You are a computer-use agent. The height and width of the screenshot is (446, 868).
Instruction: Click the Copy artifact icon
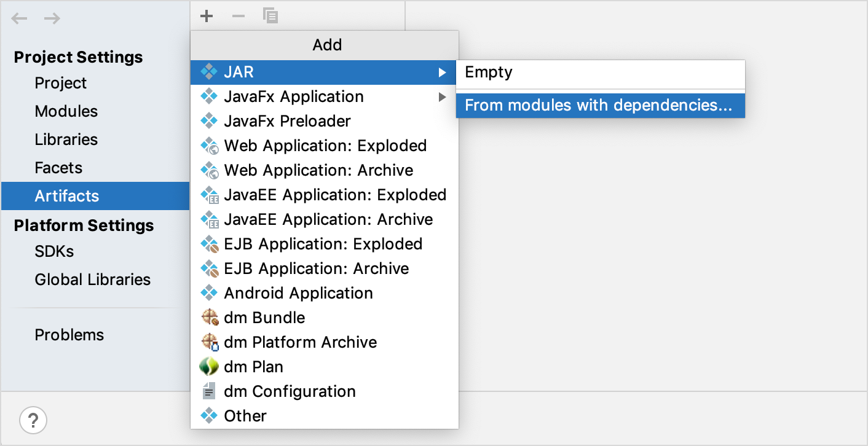tap(270, 16)
